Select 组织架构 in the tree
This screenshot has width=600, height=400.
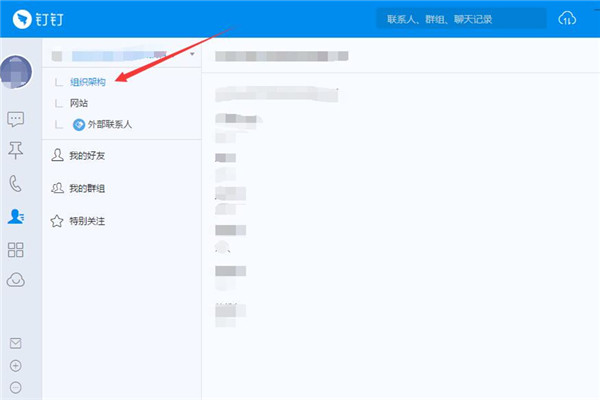click(88, 82)
